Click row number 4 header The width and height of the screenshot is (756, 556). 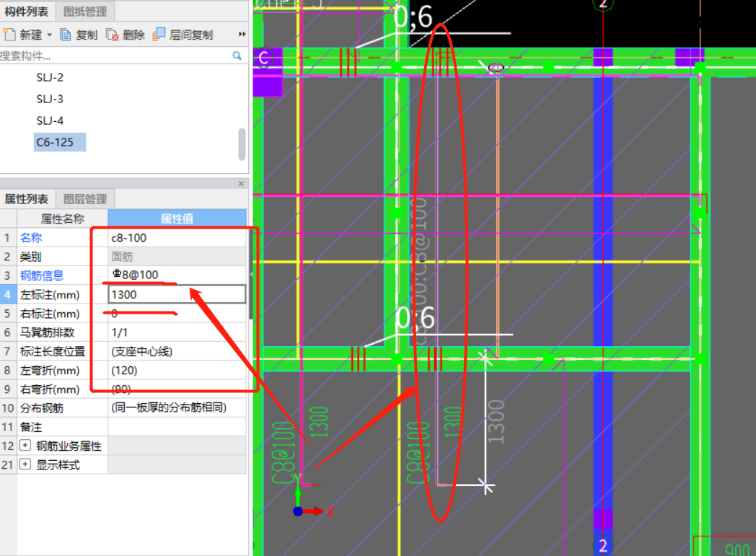click(8, 294)
